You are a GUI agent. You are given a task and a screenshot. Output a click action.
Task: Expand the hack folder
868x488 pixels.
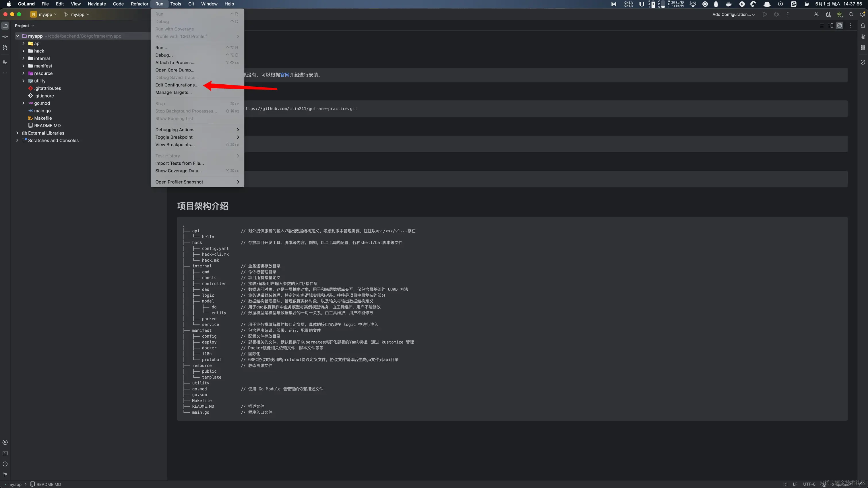click(23, 51)
